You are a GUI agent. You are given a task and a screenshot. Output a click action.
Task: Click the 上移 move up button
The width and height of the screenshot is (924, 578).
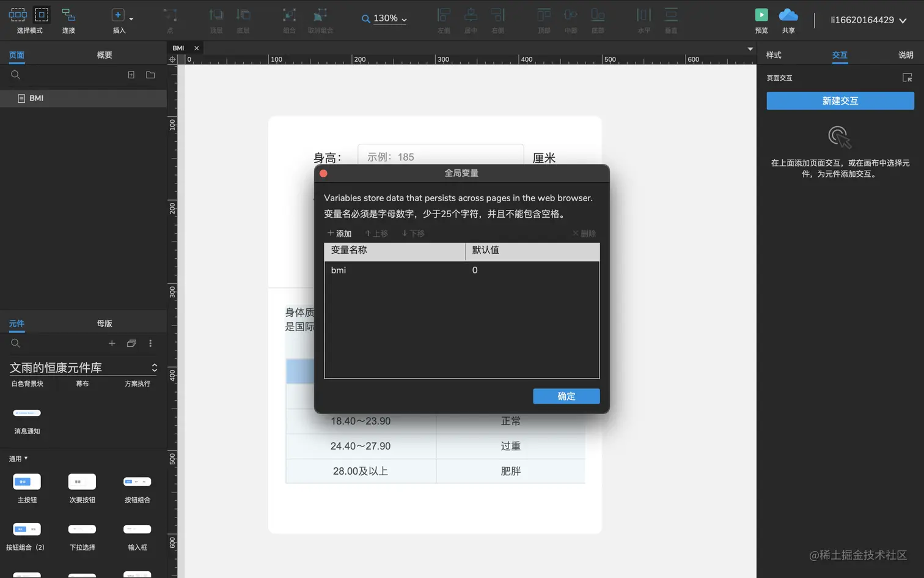pyautogui.click(x=376, y=234)
